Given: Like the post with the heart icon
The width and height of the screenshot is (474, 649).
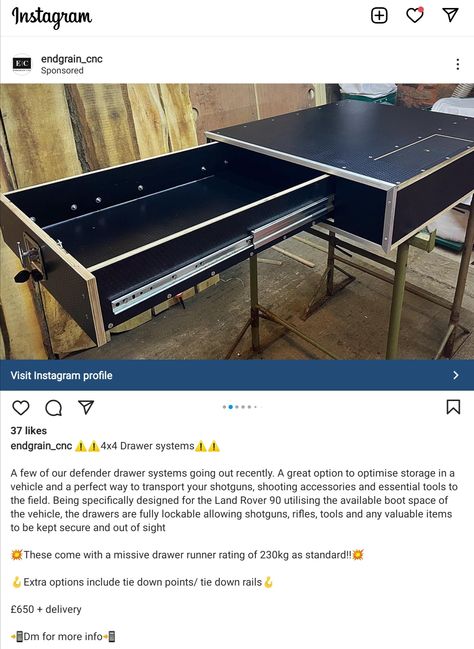Looking at the screenshot, I should pyautogui.click(x=21, y=408).
